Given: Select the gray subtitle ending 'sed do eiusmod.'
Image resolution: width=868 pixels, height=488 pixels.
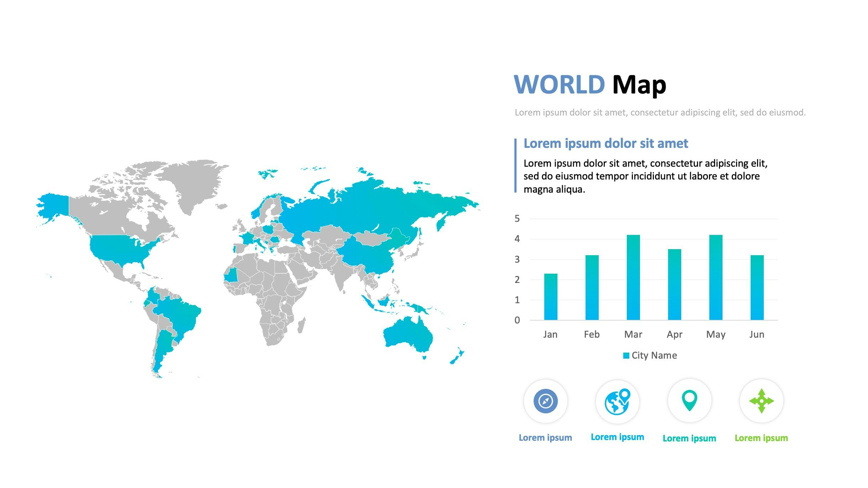Looking at the screenshot, I should point(660,113).
